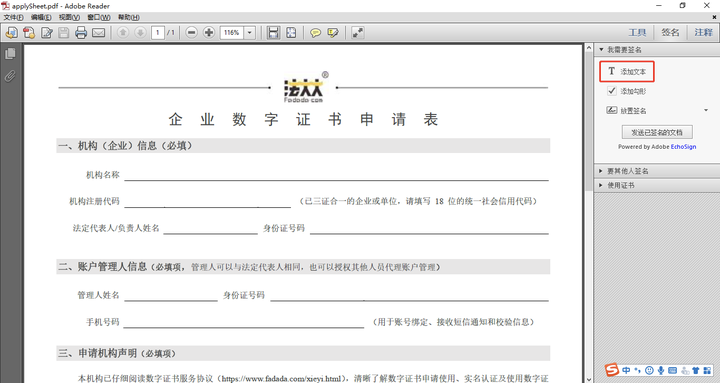The height and width of the screenshot is (383, 720).
Task: Click the vertical scrollbar down arrow
Action: (x=588, y=379)
